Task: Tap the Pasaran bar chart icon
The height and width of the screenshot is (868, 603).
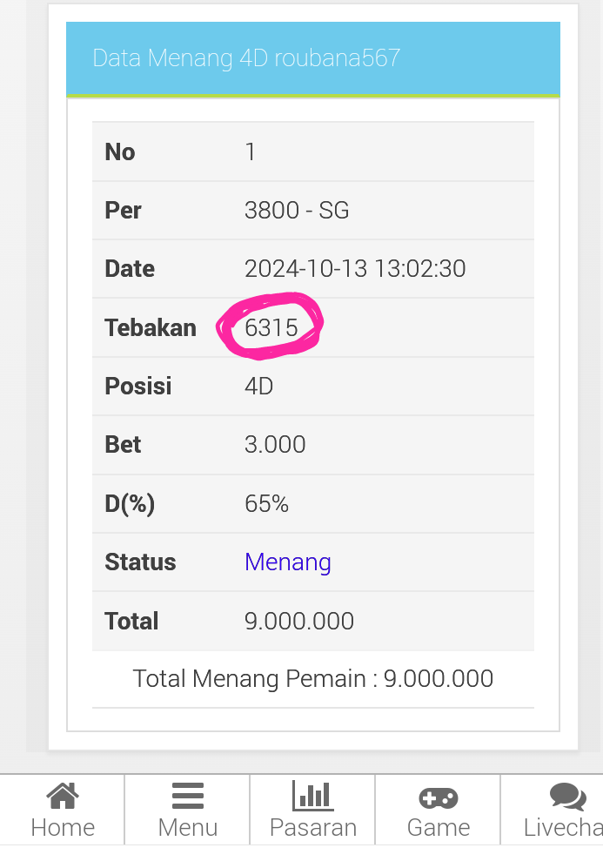Action: pos(313,796)
